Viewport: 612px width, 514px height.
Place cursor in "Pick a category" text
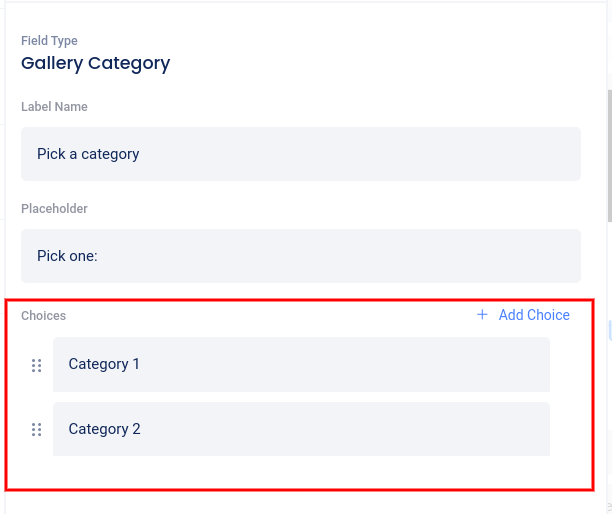[x=88, y=154]
